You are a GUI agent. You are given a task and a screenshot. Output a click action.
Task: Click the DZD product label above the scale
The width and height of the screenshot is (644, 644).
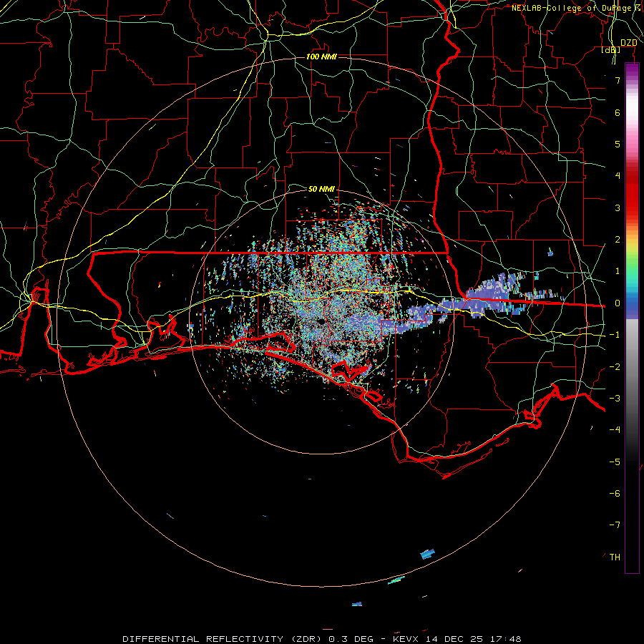pos(628,43)
